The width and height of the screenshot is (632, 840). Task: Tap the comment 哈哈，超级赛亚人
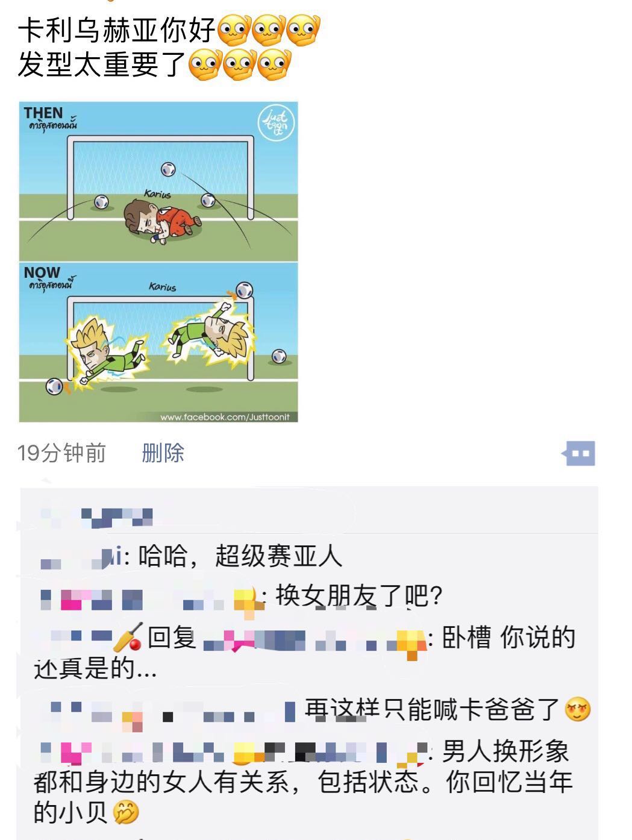pyautogui.click(x=240, y=556)
